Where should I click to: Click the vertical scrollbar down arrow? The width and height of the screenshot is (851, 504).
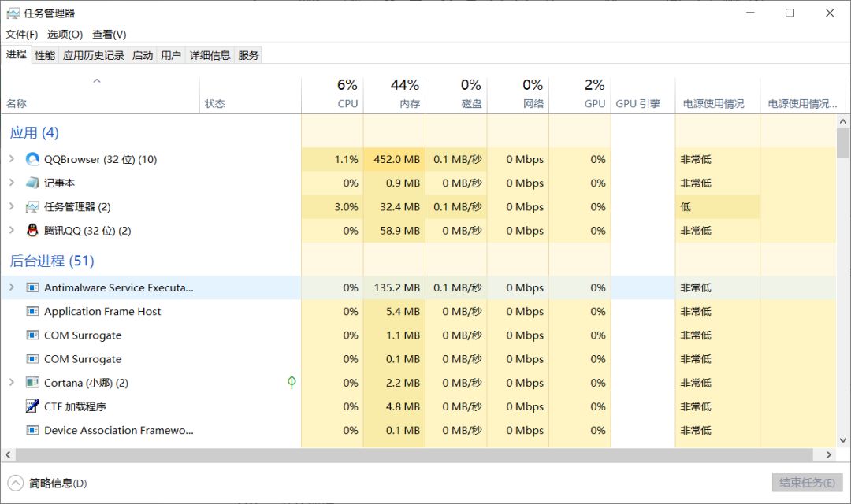point(843,441)
